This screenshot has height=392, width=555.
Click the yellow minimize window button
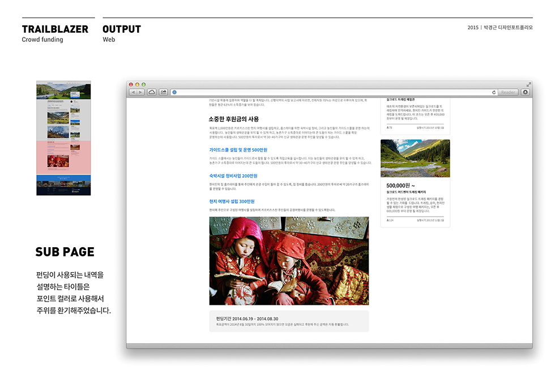pyautogui.click(x=138, y=85)
